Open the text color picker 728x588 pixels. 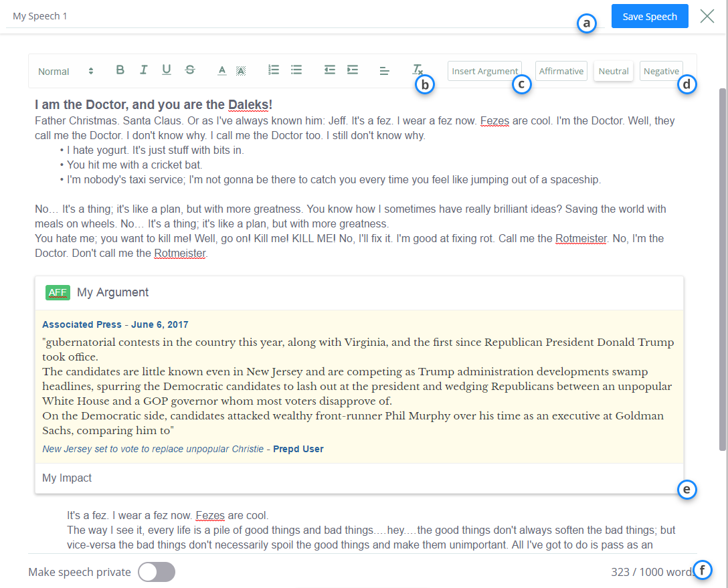click(x=222, y=70)
